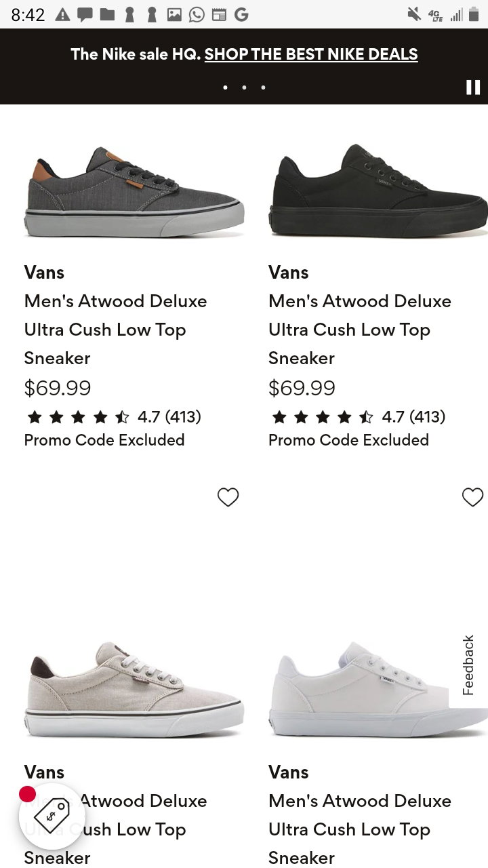This screenshot has height=868, width=488.
Task: Open the SHOP THE BEST NIKE DEALS link
Action: pos(311,54)
